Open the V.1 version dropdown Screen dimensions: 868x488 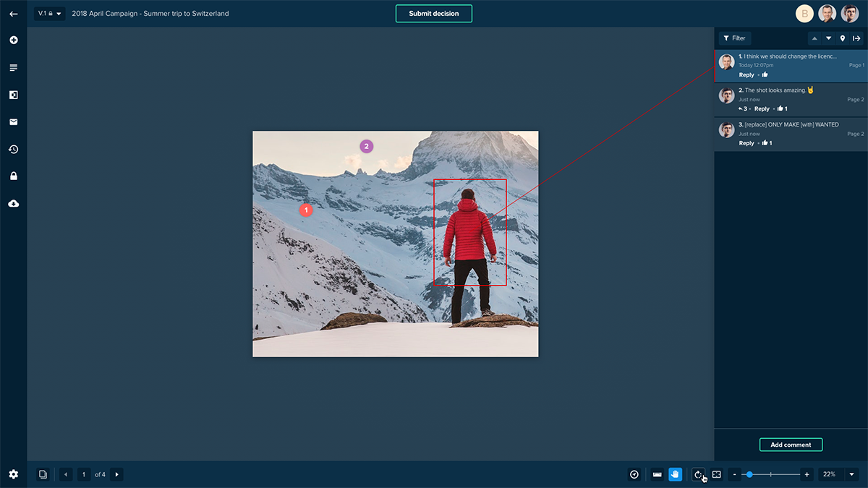tap(49, 14)
